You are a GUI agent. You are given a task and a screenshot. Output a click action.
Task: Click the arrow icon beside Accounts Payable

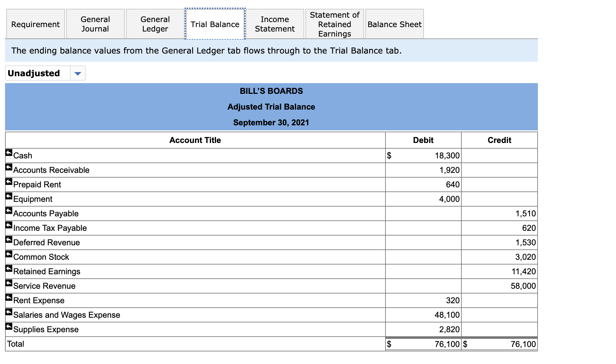tap(9, 211)
